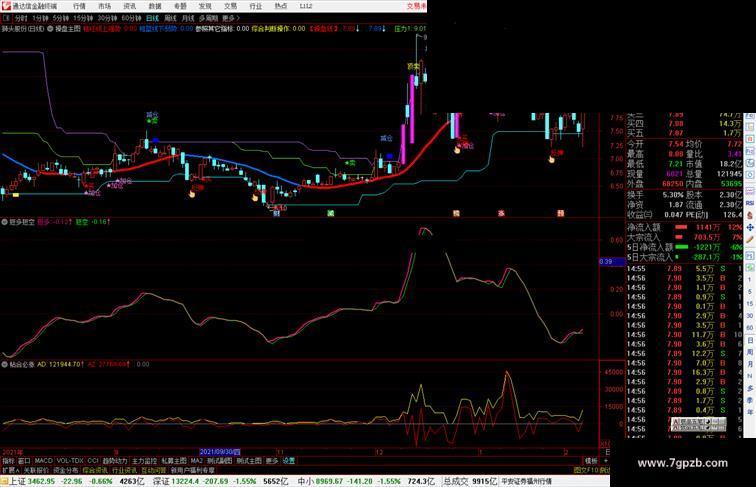Open the 数据 menu
This screenshot has width=756, height=487.
[x=155, y=6]
